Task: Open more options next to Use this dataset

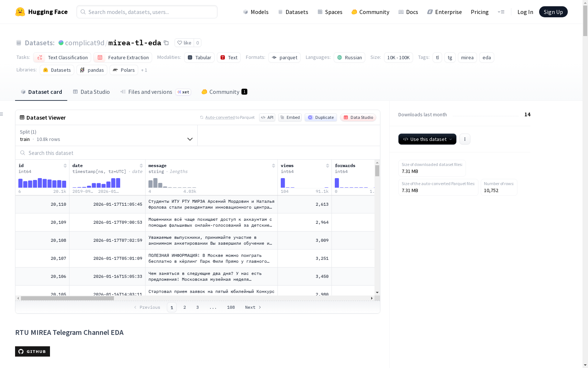Action: tap(465, 139)
